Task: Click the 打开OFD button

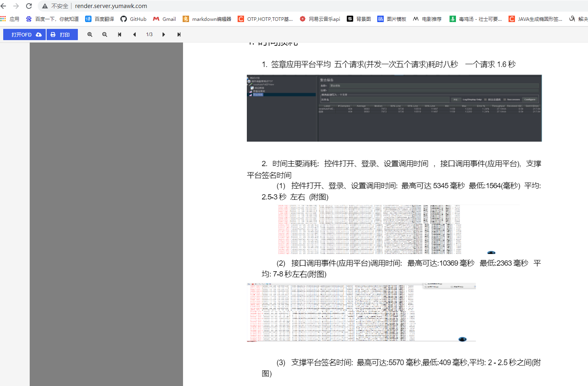Action: [24, 35]
